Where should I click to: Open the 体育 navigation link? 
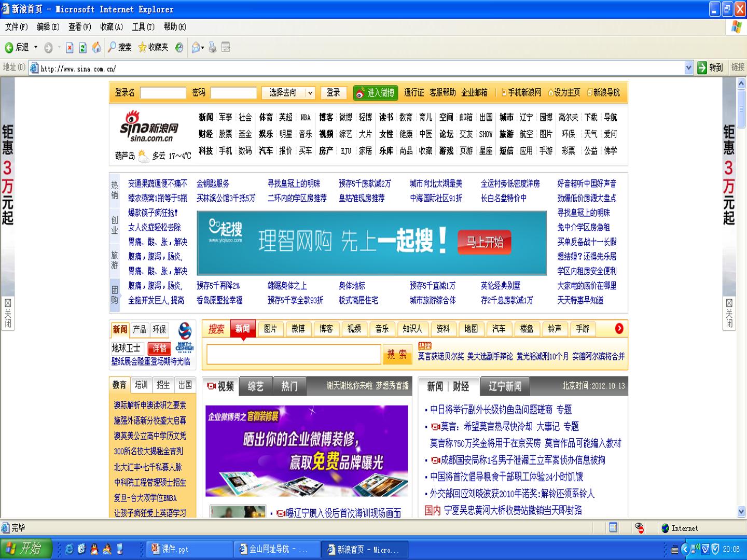[266, 117]
